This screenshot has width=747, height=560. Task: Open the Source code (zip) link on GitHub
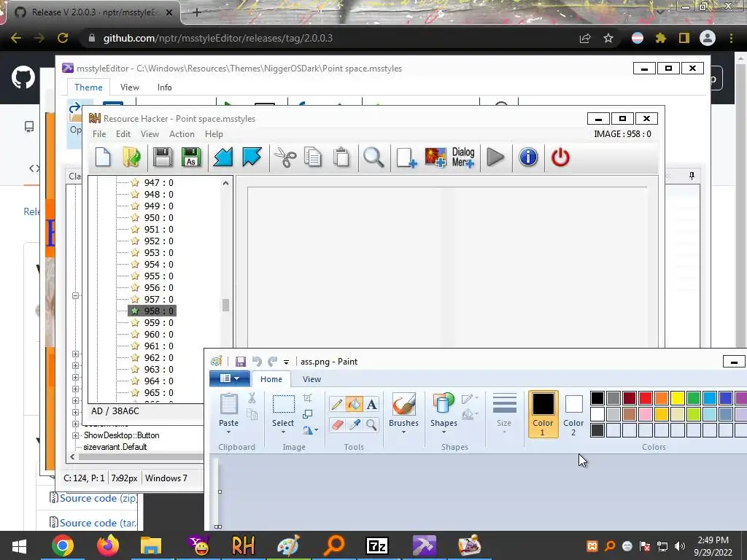pos(98,498)
